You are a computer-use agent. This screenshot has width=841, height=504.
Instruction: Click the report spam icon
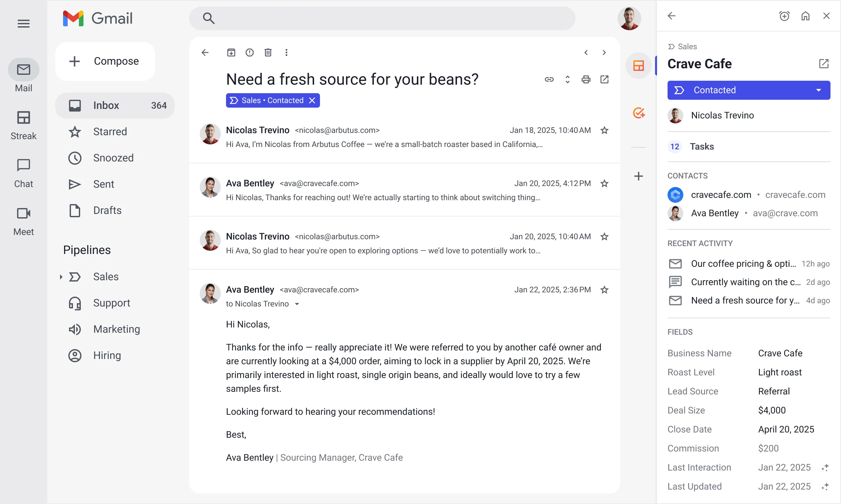click(250, 52)
